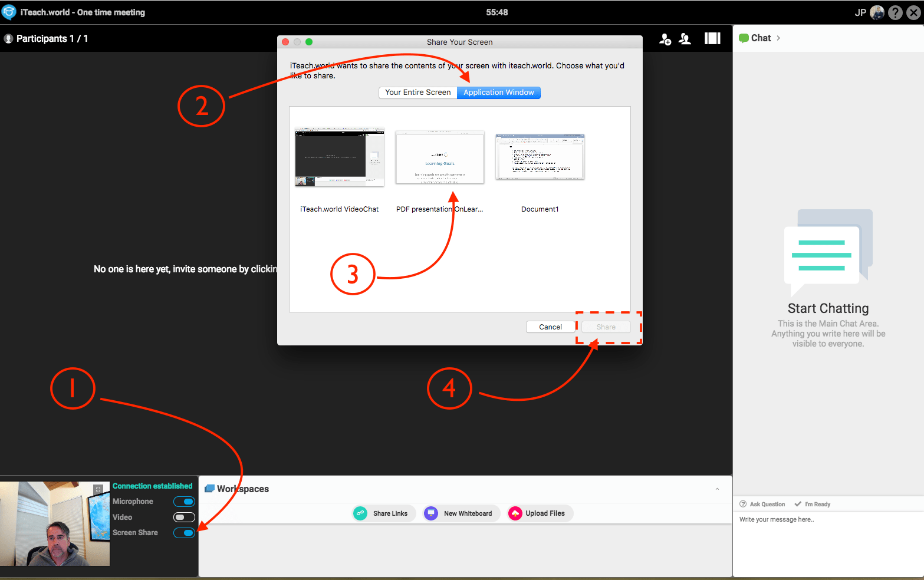Click the red close icon of meeting
Image resolution: width=924 pixels, height=580 pixels.
[914, 12]
